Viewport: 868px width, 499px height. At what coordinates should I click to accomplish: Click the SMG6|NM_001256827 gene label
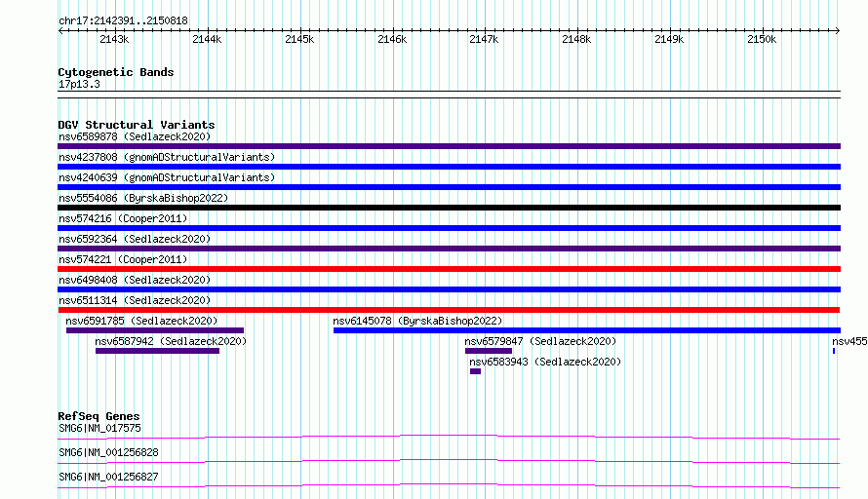coord(108,477)
